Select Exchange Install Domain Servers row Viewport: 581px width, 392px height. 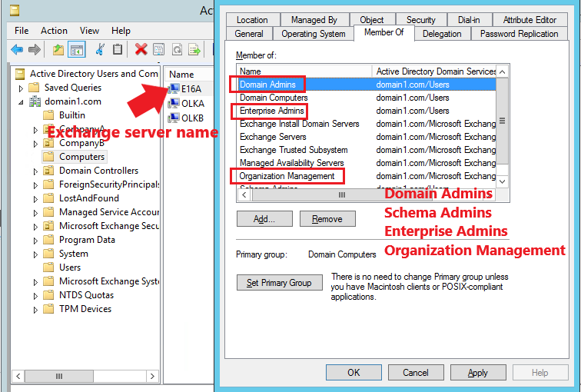(366, 124)
